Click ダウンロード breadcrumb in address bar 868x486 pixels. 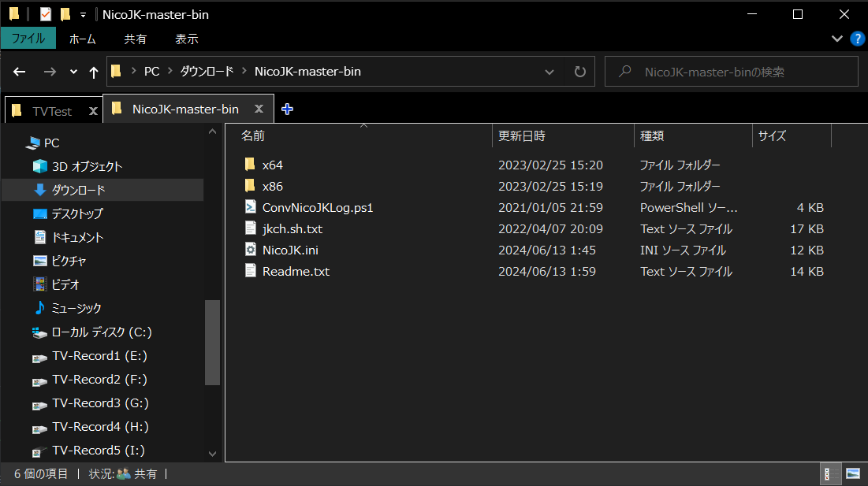point(207,72)
